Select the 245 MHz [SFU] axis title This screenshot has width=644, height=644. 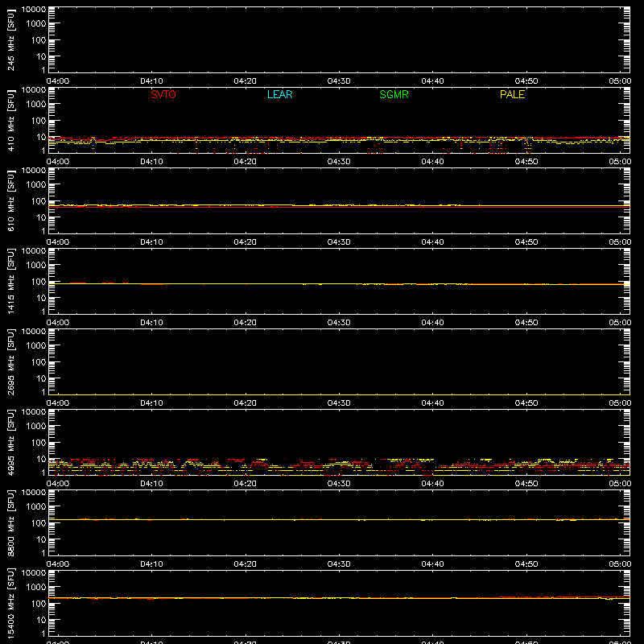click(x=11, y=40)
